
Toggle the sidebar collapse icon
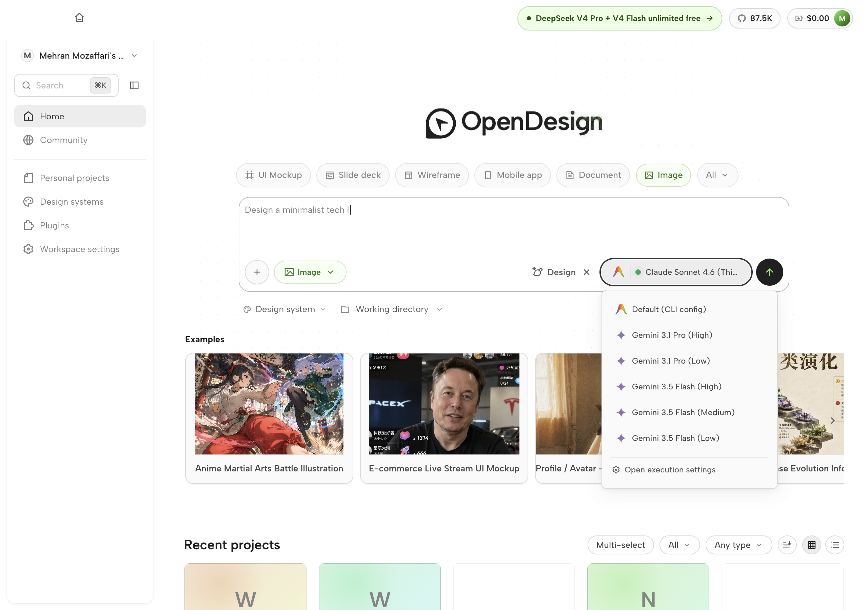(134, 85)
